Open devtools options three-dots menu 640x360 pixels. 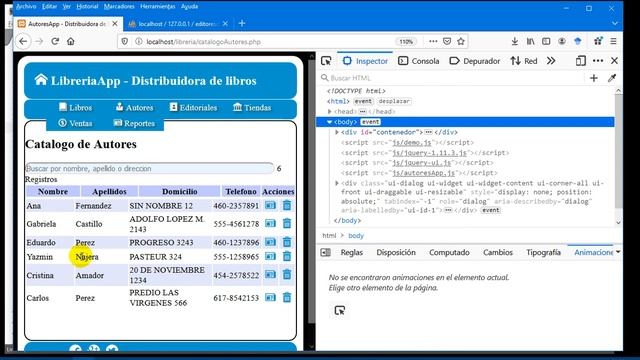(x=598, y=61)
